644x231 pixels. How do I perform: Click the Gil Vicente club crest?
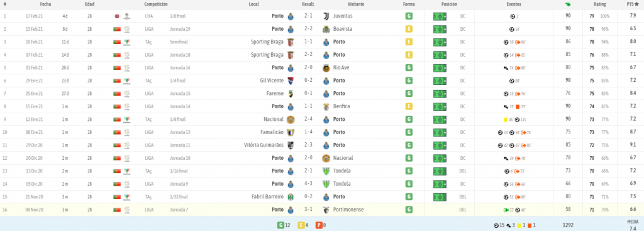click(291, 81)
